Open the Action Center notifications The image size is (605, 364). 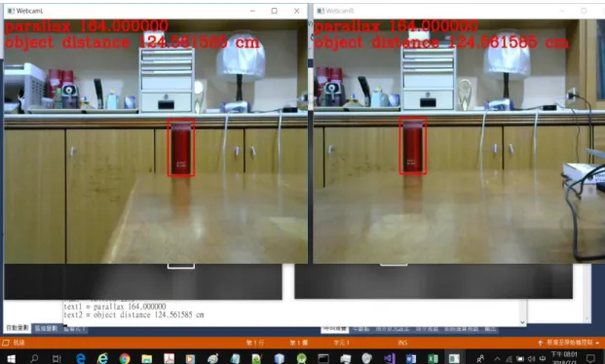coord(590,358)
